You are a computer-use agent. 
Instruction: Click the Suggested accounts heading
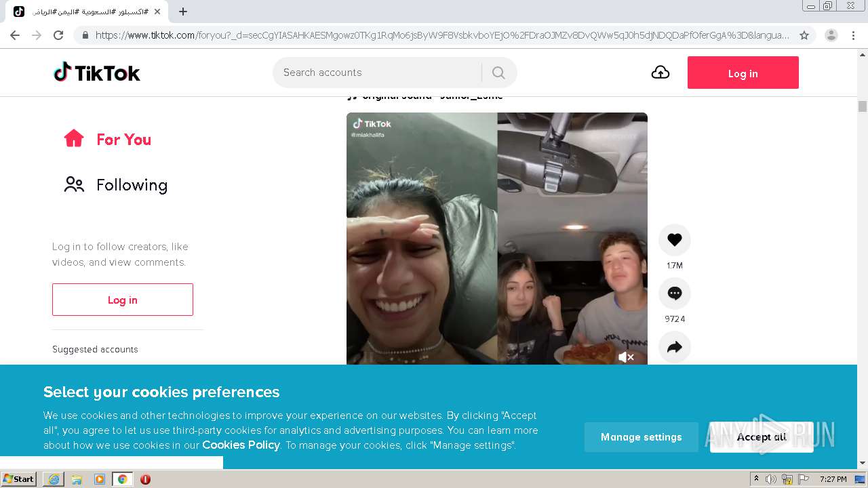[95, 349]
